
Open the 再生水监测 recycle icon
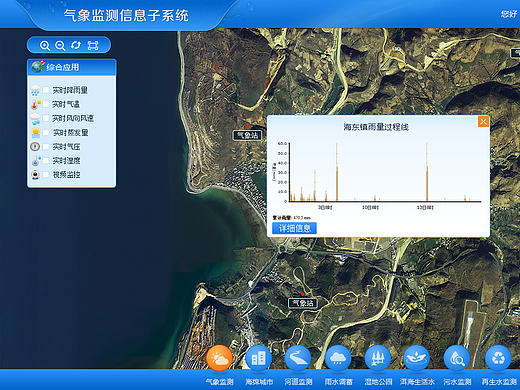coord(498,358)
